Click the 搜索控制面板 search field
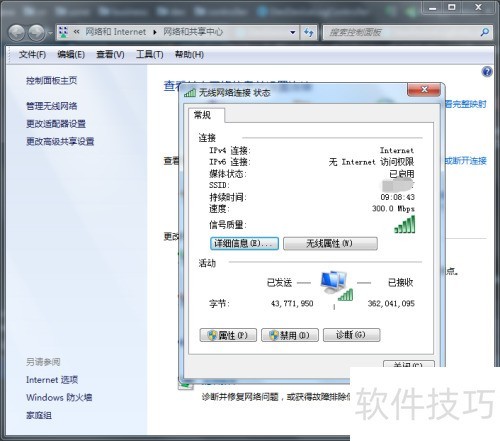The image size is (500, 441). 402,32
